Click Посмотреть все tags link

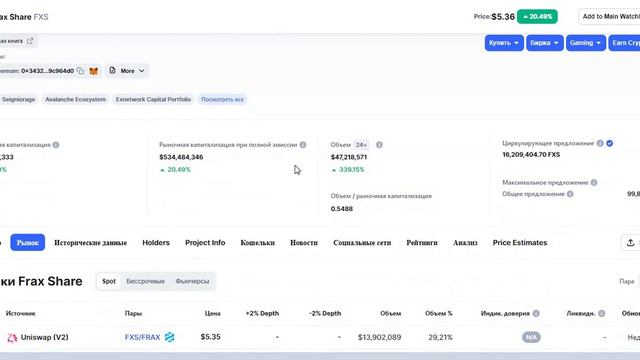[x=222, y=100]
